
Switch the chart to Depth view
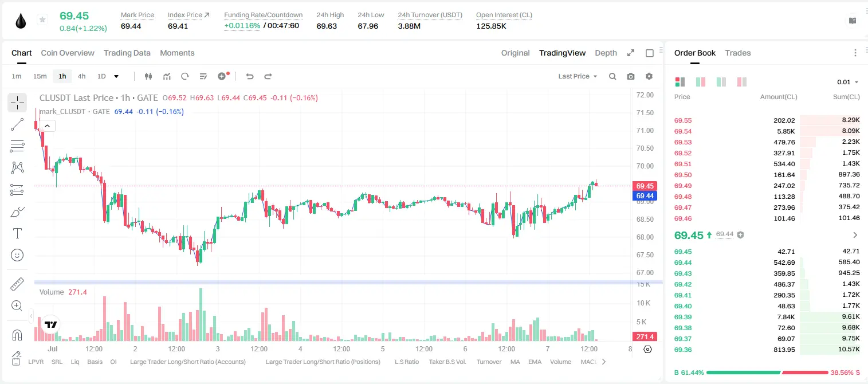606,53
